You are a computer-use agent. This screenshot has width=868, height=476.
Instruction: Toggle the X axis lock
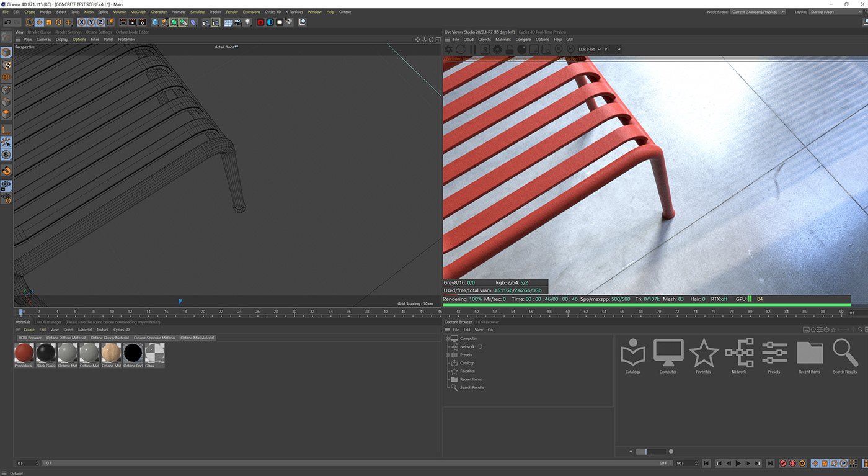click(81, 22)
